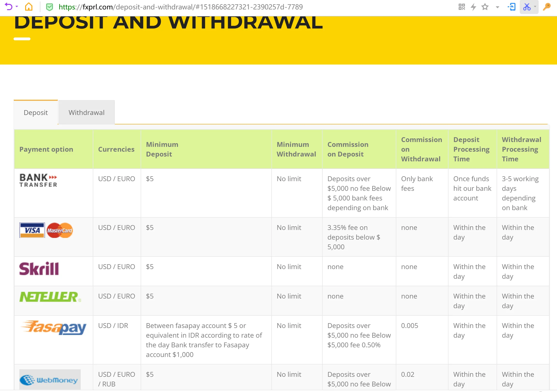Click the 'DEPOSIT AND WITHDRAWAL' page heading
Image resolution: width=557 pixels, height=392 pixels.
click(168, 22)
